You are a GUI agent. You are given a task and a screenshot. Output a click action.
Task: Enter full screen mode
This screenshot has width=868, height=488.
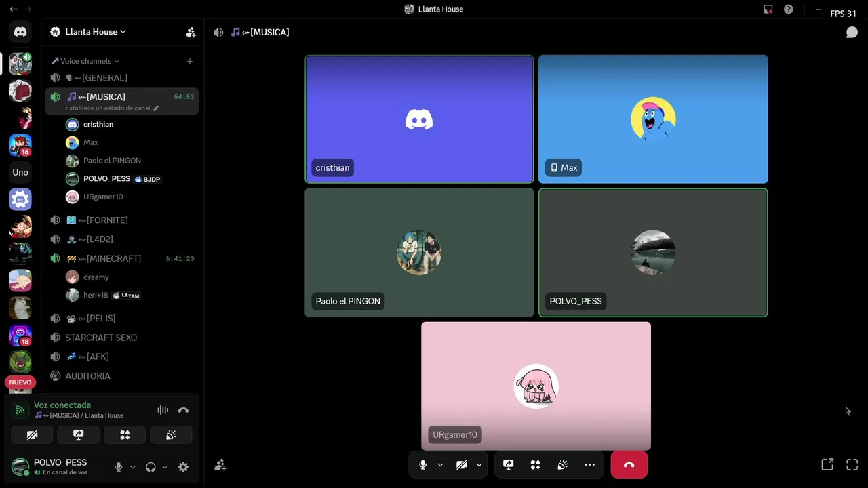852,464
